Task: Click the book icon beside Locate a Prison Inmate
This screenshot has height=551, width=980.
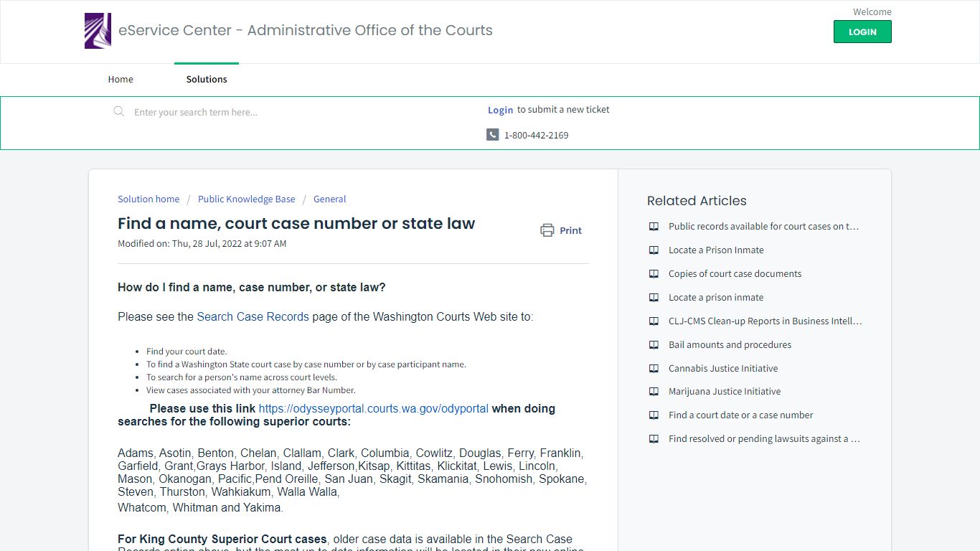Action: (654, 250)
